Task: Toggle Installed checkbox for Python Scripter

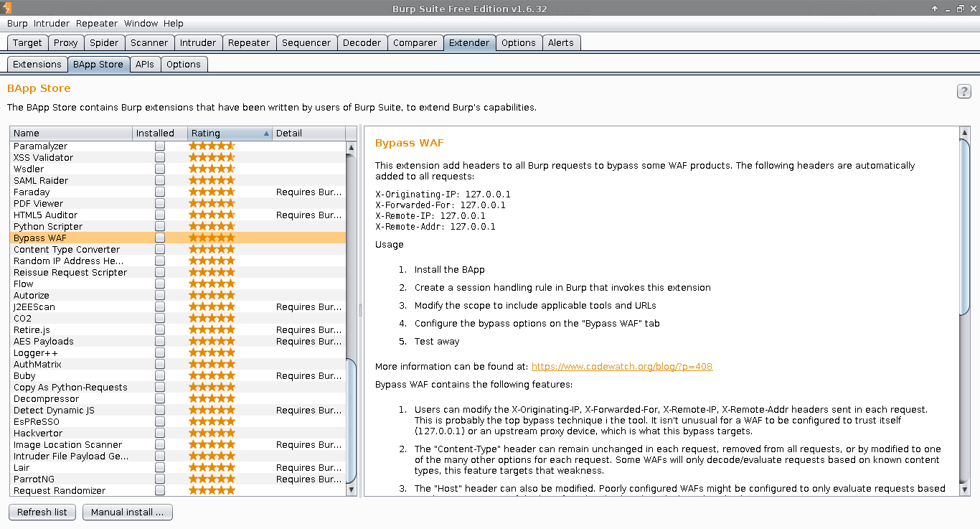Action: click(x=160, y=226)
